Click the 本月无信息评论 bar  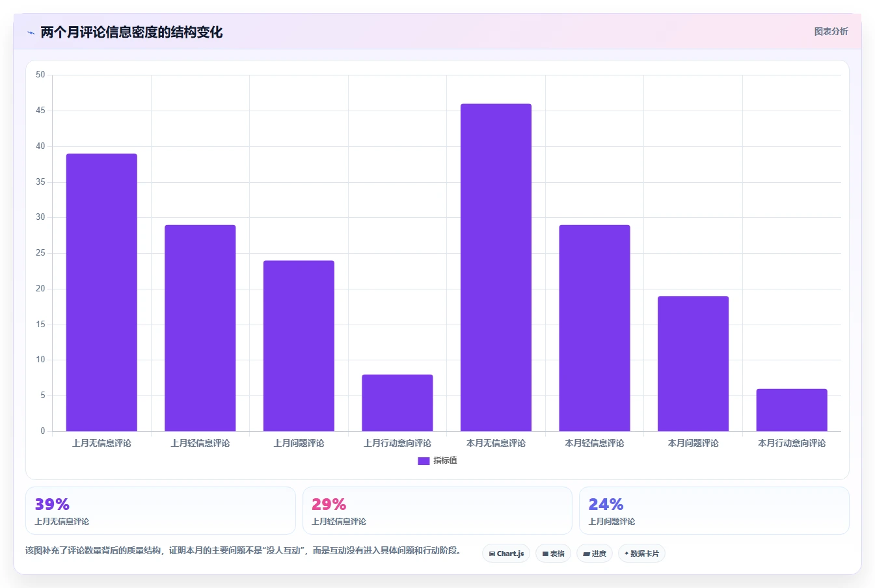(x=496, y=267)
